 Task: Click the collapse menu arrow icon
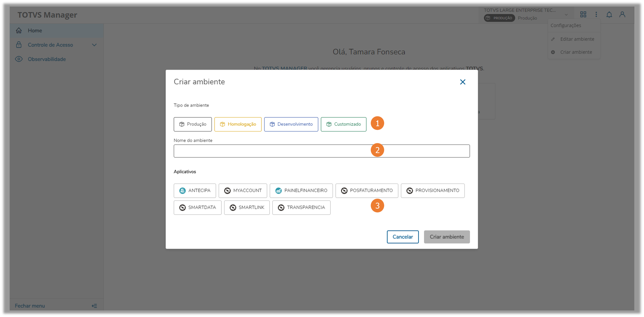(94, 306)
